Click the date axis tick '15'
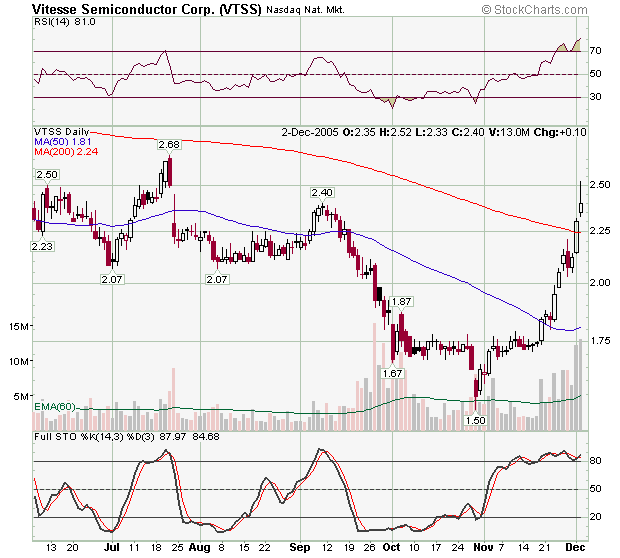 244,548
